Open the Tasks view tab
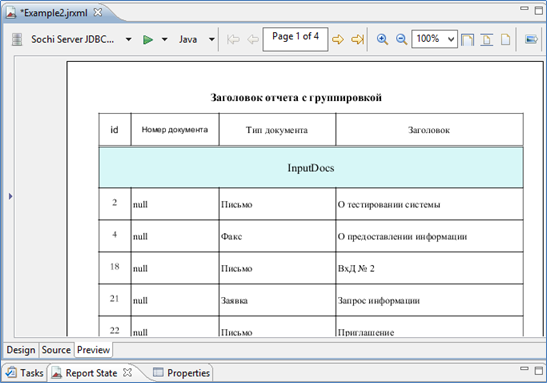 point(25,373)
